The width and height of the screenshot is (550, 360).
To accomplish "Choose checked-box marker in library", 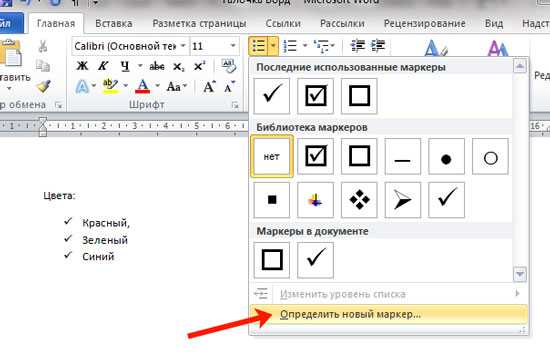I will tap(315, 156).
